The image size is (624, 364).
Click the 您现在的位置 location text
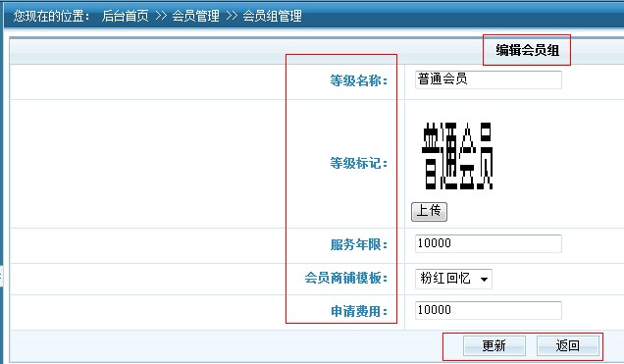tap(52, 16)
